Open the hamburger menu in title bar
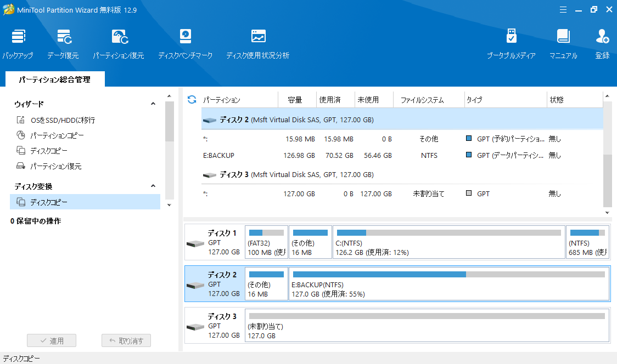 563,10
